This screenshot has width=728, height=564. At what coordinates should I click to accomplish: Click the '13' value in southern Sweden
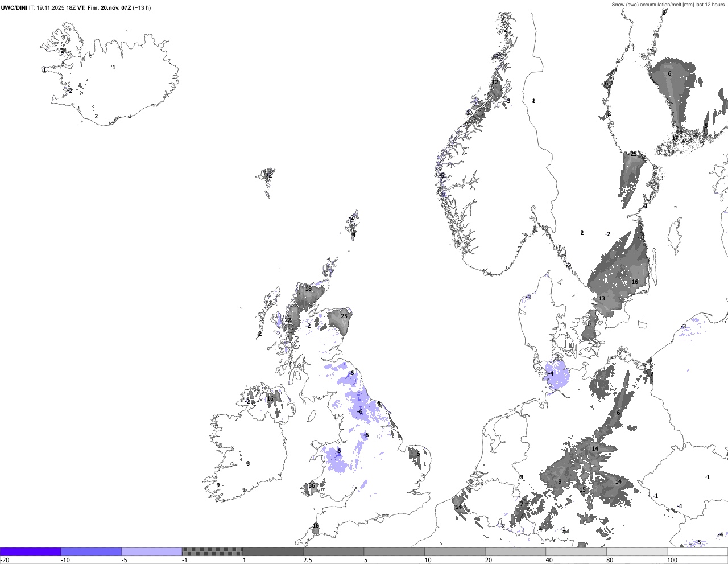pyautogui.click(x=602, y=298)
